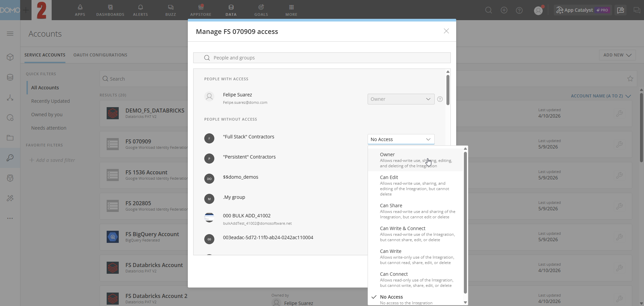Switch to OAuth Configurations tab

pyautogui.click(x=100, y=55)
